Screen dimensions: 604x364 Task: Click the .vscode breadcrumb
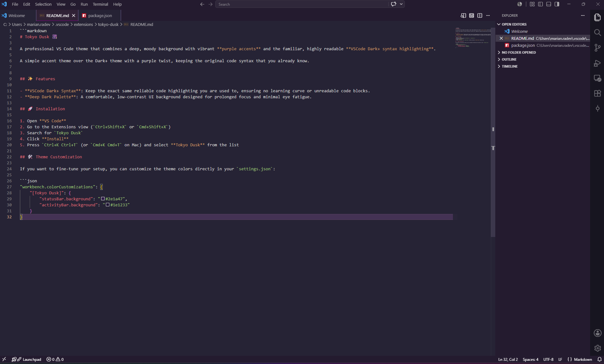point(62,24)
